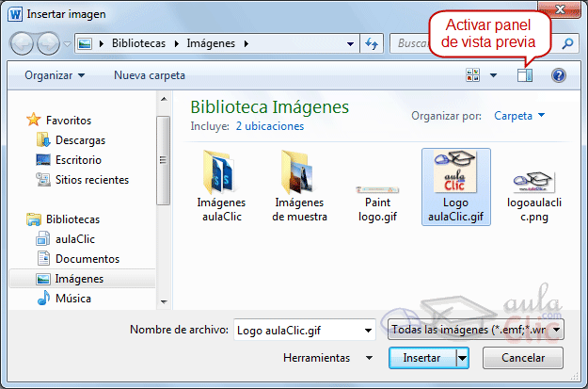The image size is (588, 389).
Task: Open Descargas in Favoritos
Action: tap(80, 139)
